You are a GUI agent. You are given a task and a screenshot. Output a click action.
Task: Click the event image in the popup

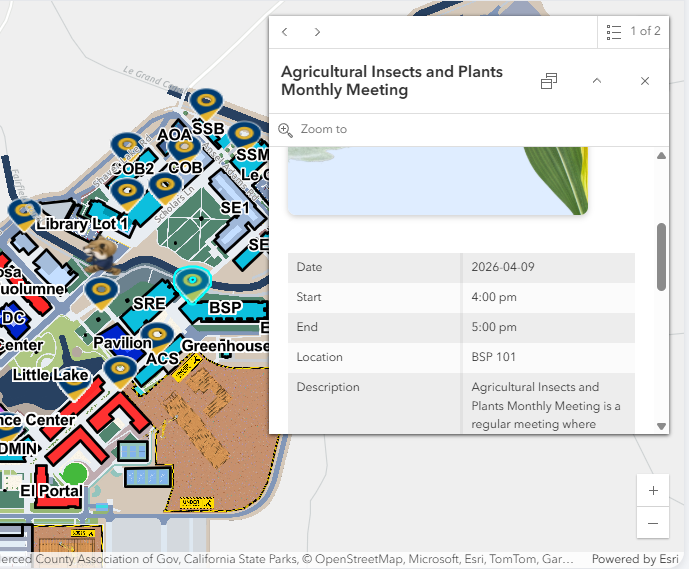click(x=438, y=181)
